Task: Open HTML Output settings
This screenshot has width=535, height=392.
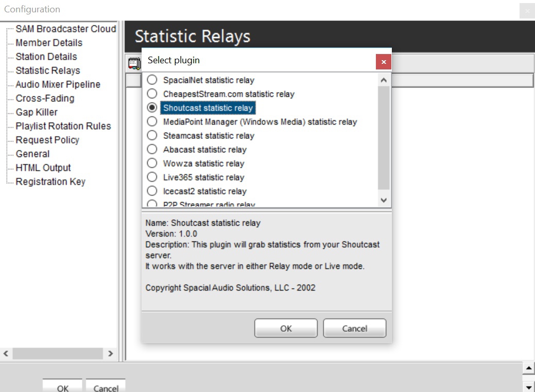Action: tap(43, 168)
